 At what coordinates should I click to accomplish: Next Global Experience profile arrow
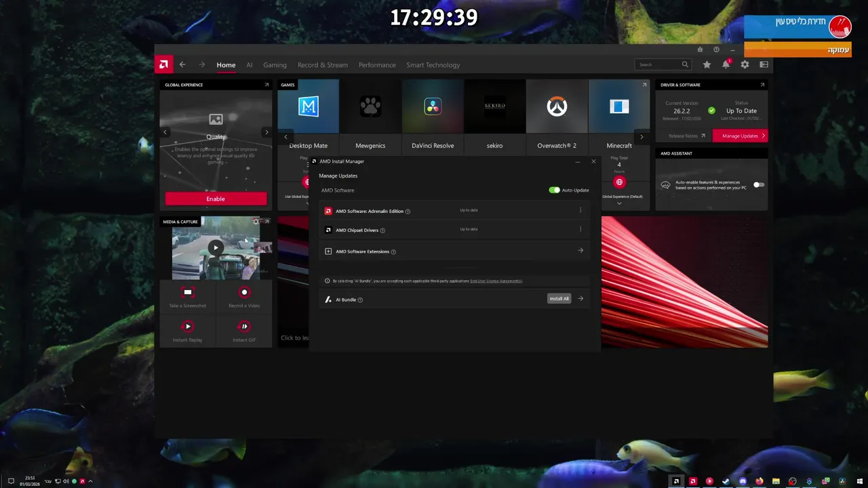(x=267, y=132)
